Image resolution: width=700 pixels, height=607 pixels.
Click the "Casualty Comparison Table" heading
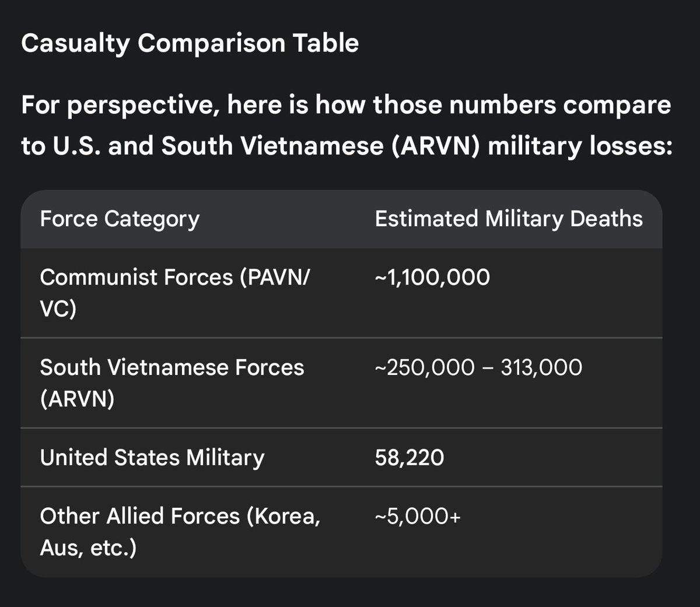[x=190, y=44]
